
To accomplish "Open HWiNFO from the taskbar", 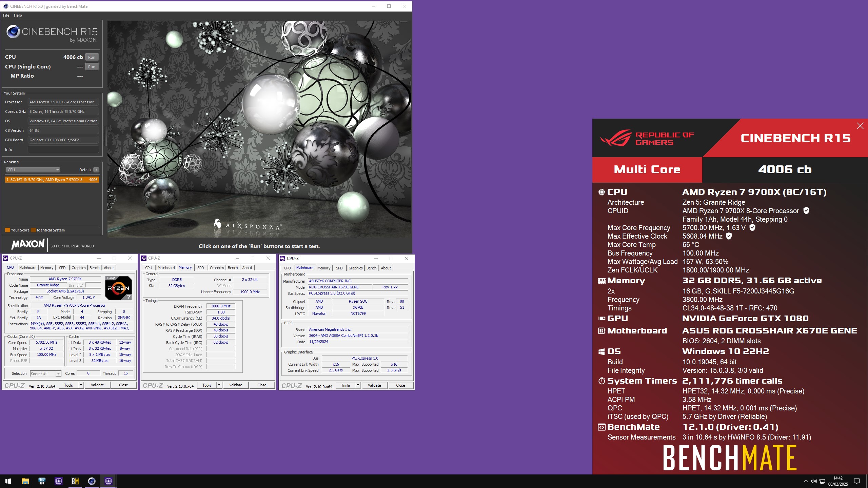I will [42, 481].
